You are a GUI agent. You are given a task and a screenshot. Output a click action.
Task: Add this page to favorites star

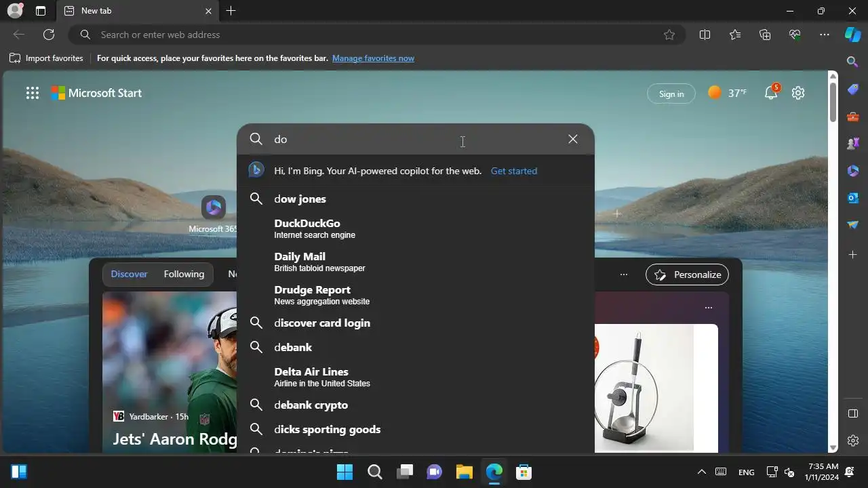669,35
